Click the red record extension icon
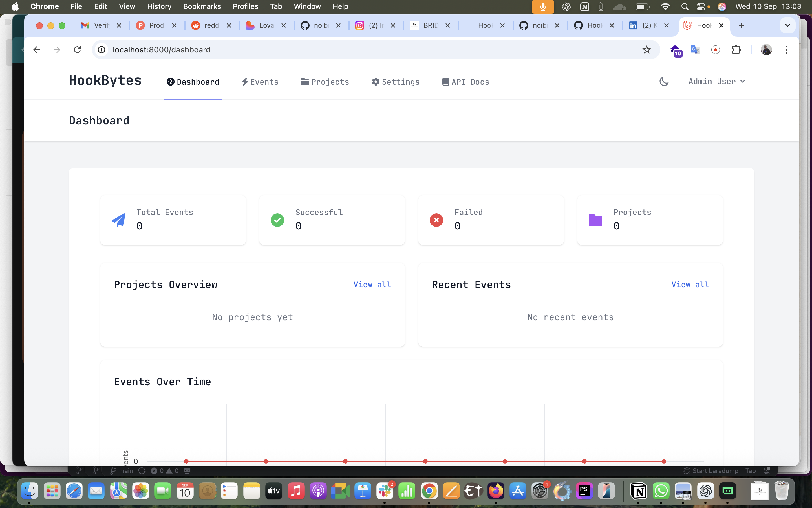 click(x=715, y=50)
